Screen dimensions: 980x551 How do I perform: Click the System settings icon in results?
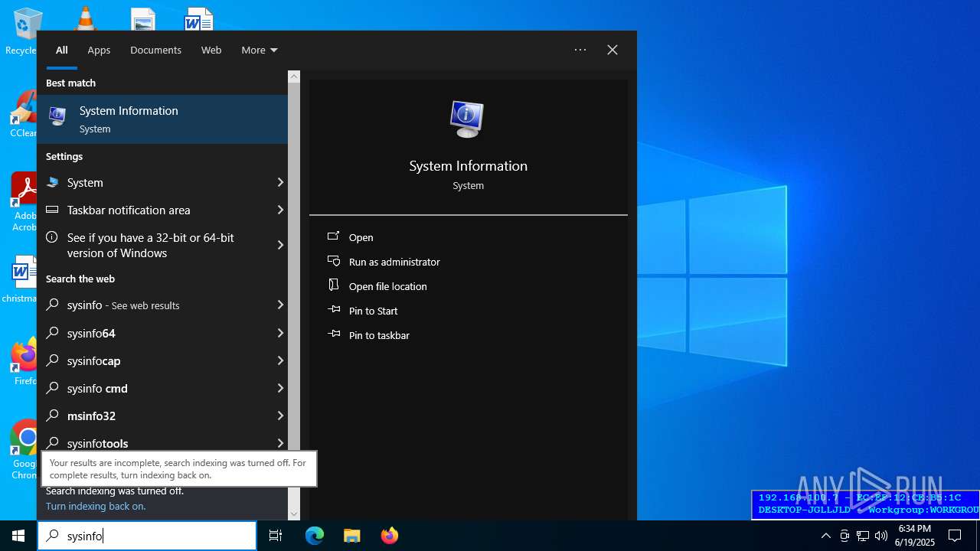53,182
